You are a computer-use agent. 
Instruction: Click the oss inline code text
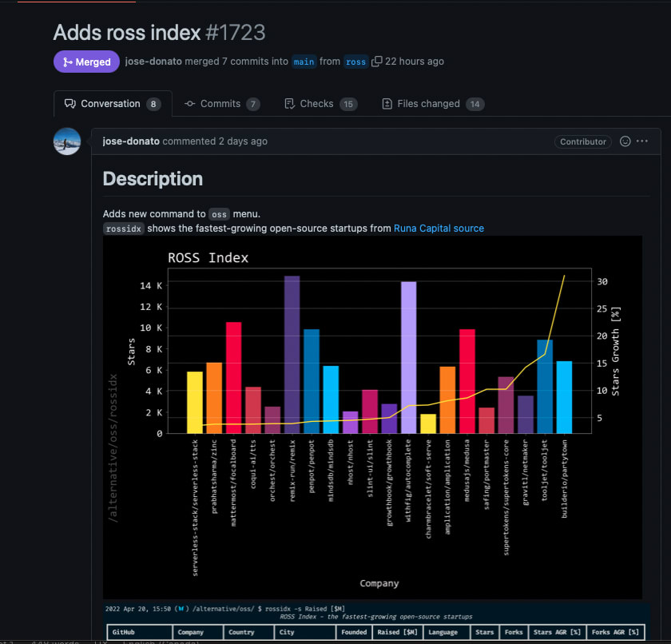pos(219,214)
